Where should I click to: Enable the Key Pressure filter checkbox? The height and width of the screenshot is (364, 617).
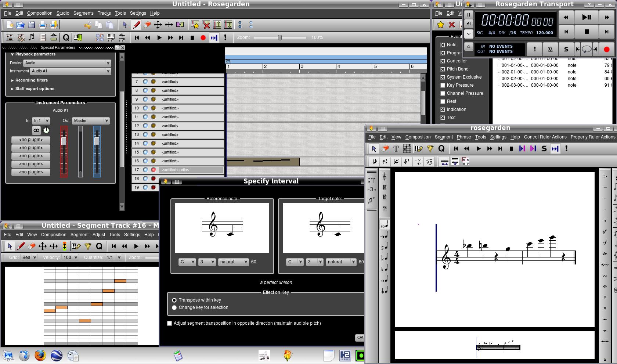tap(443, 85)
